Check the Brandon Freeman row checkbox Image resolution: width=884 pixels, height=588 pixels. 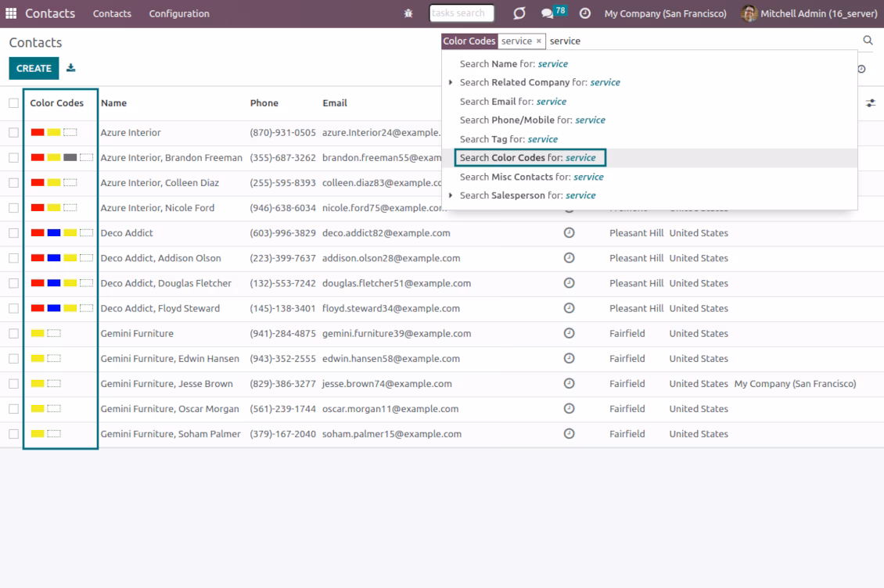pyautogui.click(x=13, y=158)
